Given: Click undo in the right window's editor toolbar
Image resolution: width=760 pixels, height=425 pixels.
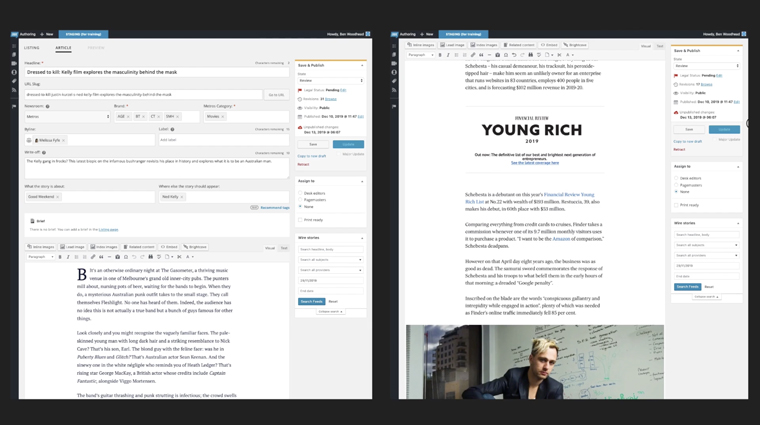Looking at the screenshot, I should pyautogui.click(x=514, y=55).
